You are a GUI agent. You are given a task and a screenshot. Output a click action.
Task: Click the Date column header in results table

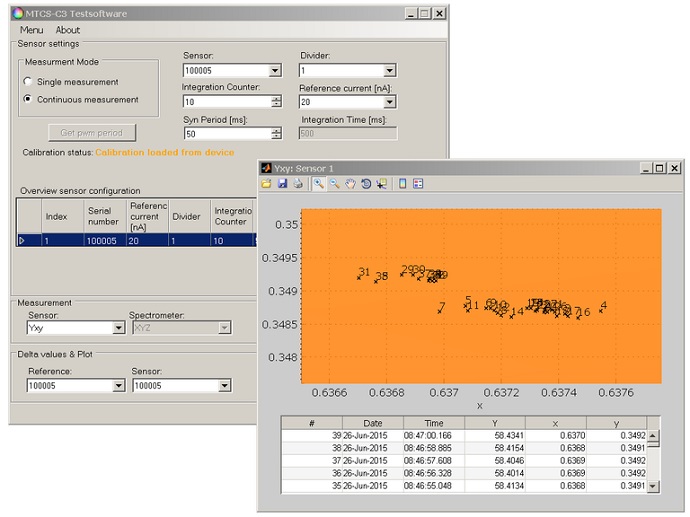(x=373, y=423)
